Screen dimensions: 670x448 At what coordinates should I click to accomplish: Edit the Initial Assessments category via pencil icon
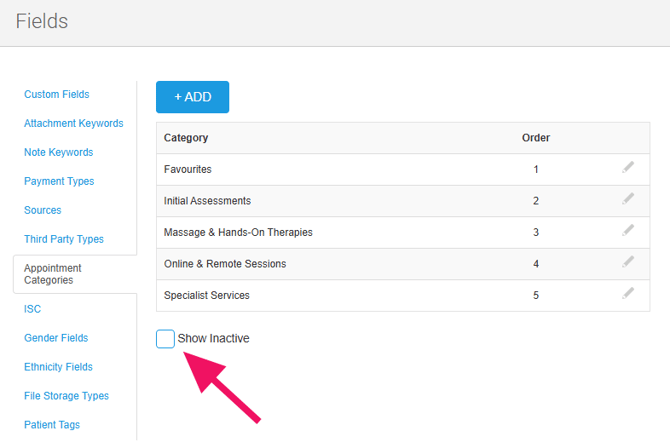pyautogui.click(x=628, y=200)
